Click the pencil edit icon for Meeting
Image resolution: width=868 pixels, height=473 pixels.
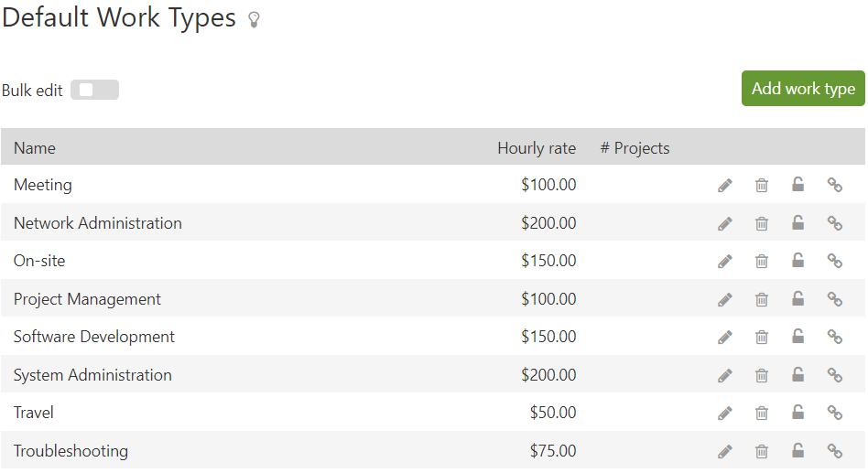click(x=725, y=186)
